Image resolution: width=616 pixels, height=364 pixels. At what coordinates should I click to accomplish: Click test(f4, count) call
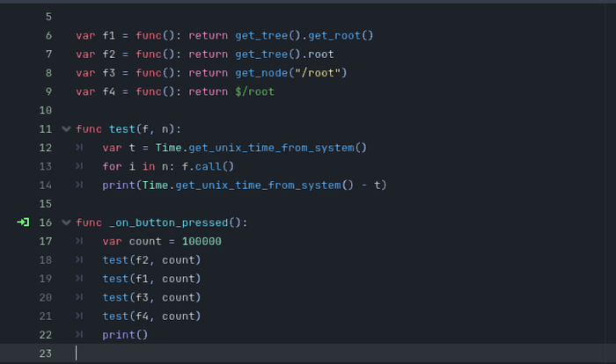pos(151,317)
